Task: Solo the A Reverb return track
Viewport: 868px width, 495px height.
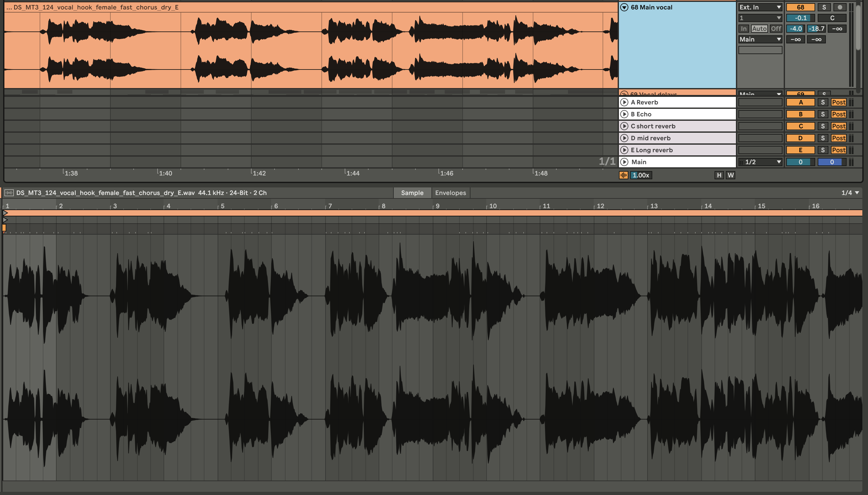Action: [823, 102]
